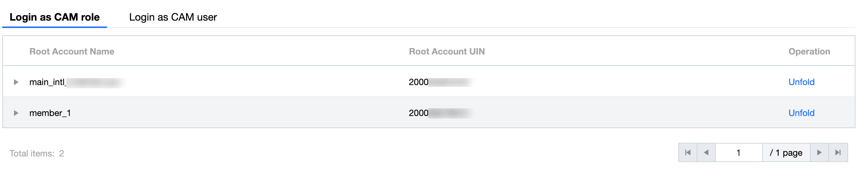The image size is (868, 176).
Task: Click the Operation column header
Action: tap(809, 52)
